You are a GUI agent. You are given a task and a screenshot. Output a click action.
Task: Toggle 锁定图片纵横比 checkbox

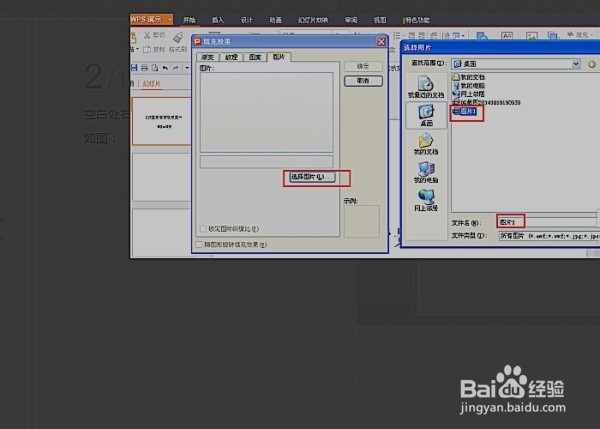point(203,229)
